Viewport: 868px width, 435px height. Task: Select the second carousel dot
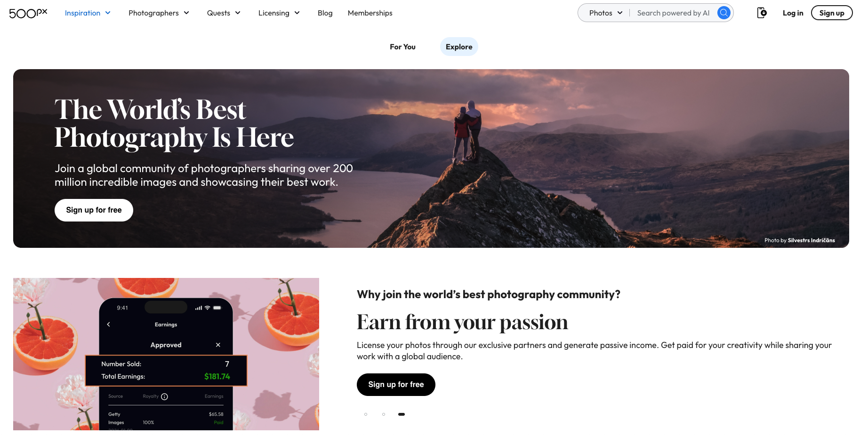[x=384, y=414]
